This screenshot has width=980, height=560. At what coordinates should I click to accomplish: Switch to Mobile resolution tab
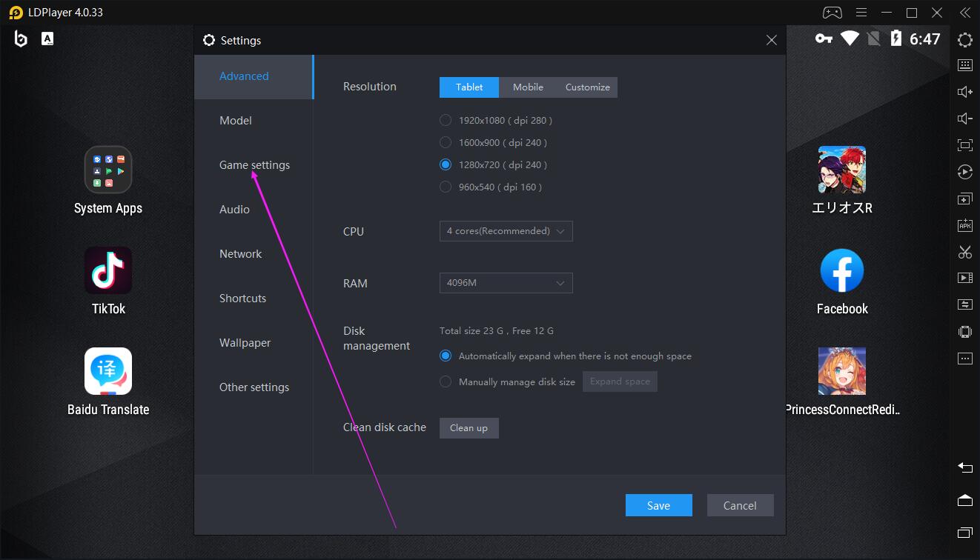click(528, 87)
